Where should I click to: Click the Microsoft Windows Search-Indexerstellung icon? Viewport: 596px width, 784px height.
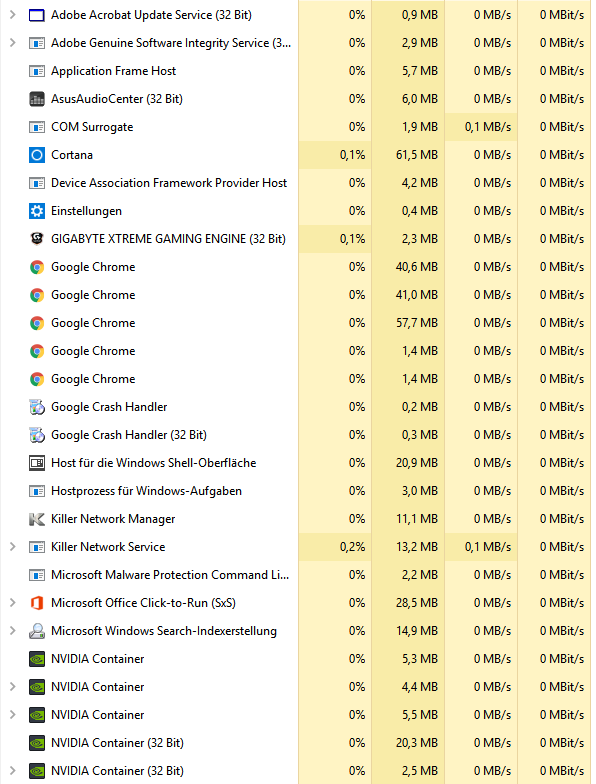[36, 631]
